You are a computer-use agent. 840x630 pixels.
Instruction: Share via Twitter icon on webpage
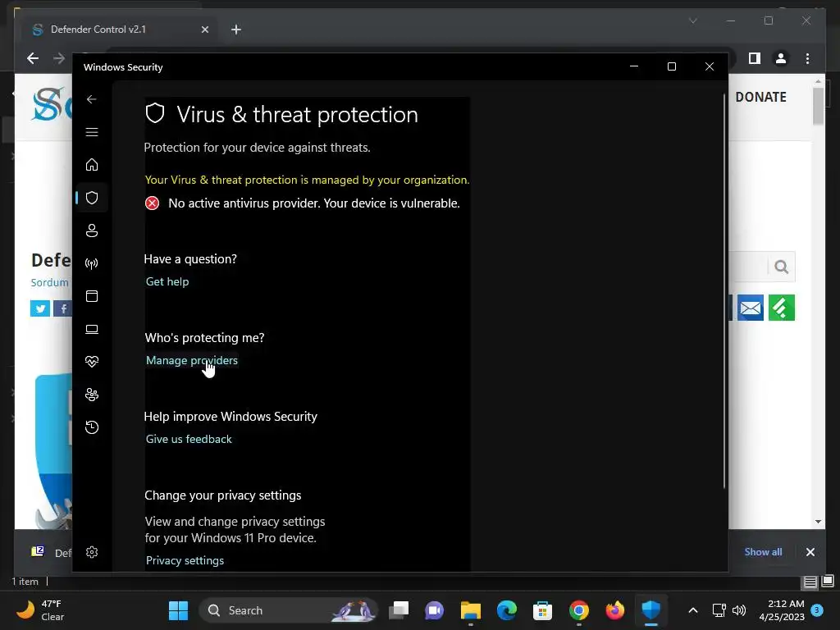click(x=40, y=308)
